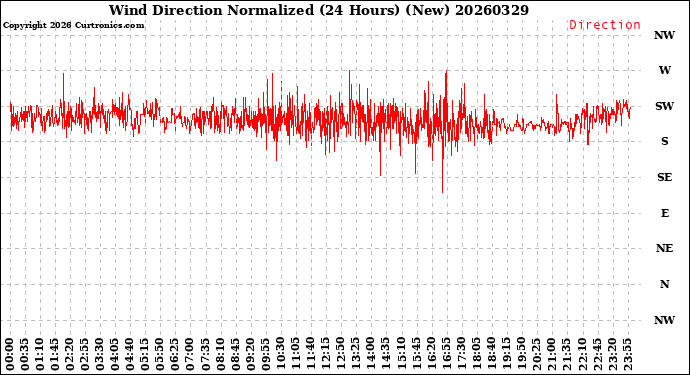Viewport: 690px width, 375px height.
Task: Click the 11:05 time axis label
Action: point(296,354)
